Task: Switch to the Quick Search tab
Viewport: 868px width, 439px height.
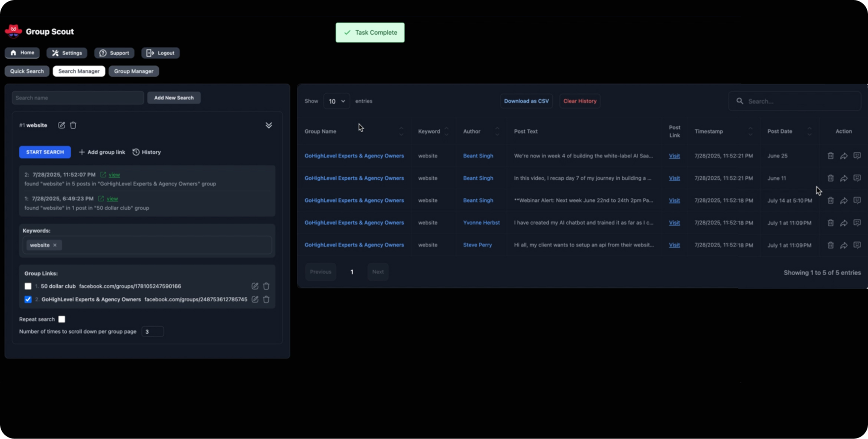Action: point(27,71)
